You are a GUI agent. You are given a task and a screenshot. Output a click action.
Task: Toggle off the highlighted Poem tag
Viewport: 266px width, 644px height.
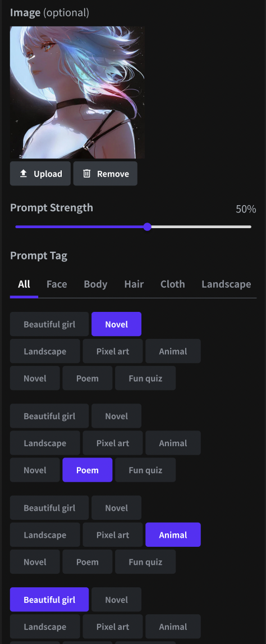click(x=88, y=470)
